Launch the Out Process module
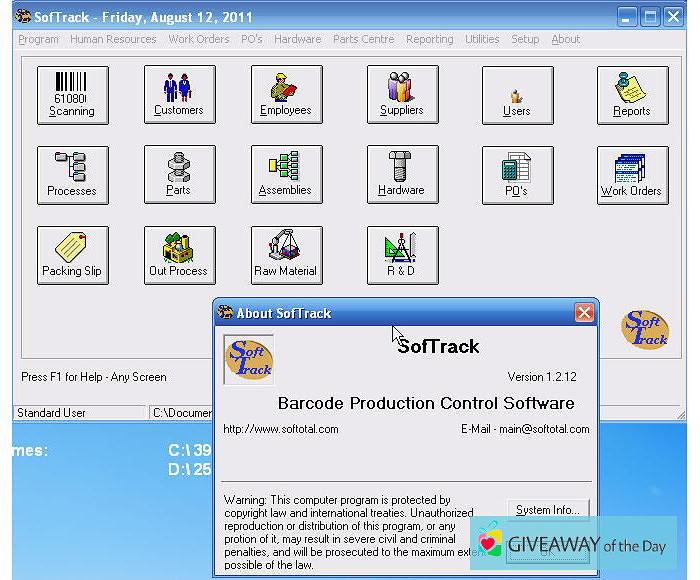Screen dimensions: 700x580 (179, 255)
